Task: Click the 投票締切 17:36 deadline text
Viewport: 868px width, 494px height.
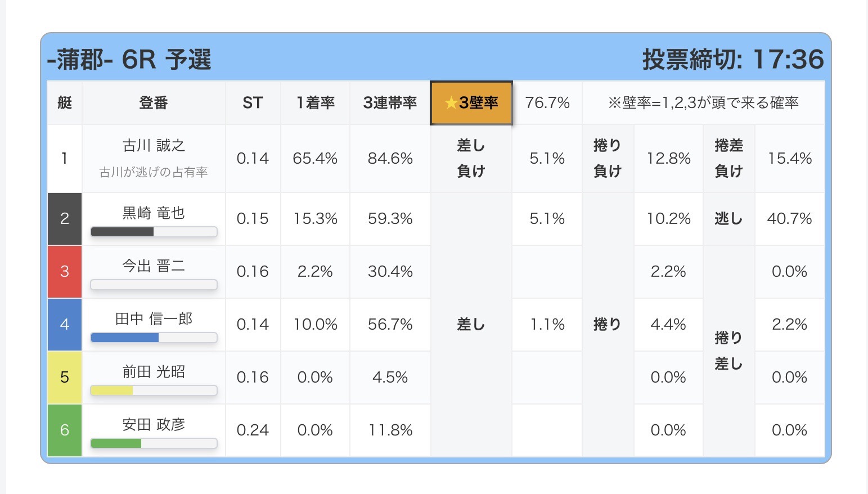Action: tap(733, 60)
